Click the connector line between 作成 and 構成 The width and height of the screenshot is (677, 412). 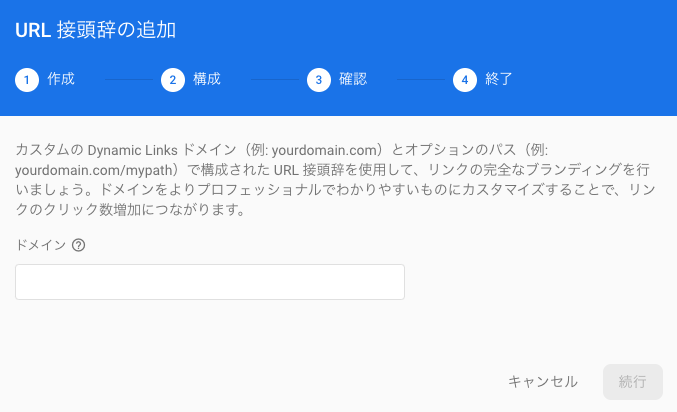click(x=129, y=79)
